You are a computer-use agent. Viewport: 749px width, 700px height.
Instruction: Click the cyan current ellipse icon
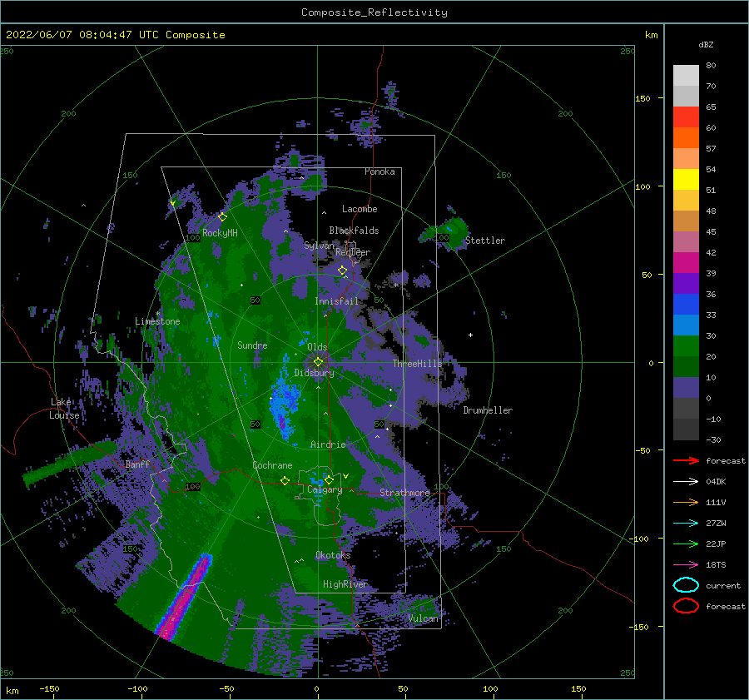[x=686, y=585]
